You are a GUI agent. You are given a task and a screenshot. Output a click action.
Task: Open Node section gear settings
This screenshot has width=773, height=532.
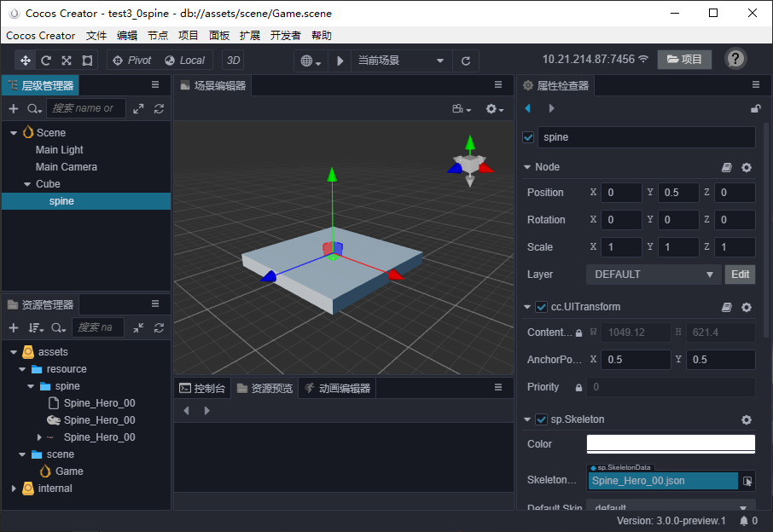pyautogui.click(x=747, y=167)
